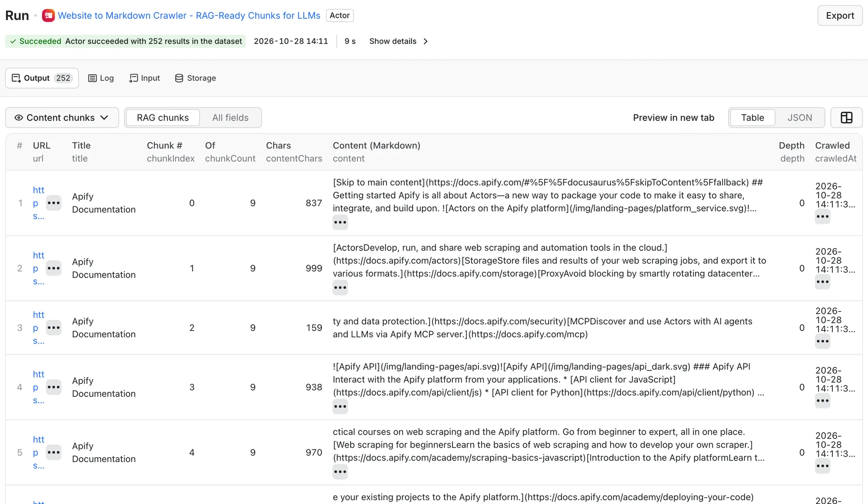Expand content ellipsis for row 4

(340, 406)
